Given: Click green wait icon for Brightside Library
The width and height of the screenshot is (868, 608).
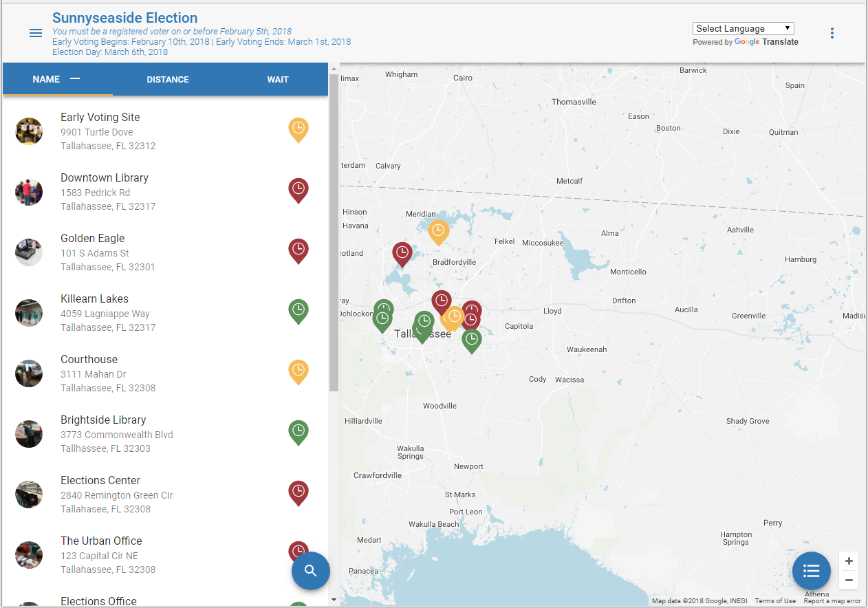Looking at the screenshot, I should [299, 432].
